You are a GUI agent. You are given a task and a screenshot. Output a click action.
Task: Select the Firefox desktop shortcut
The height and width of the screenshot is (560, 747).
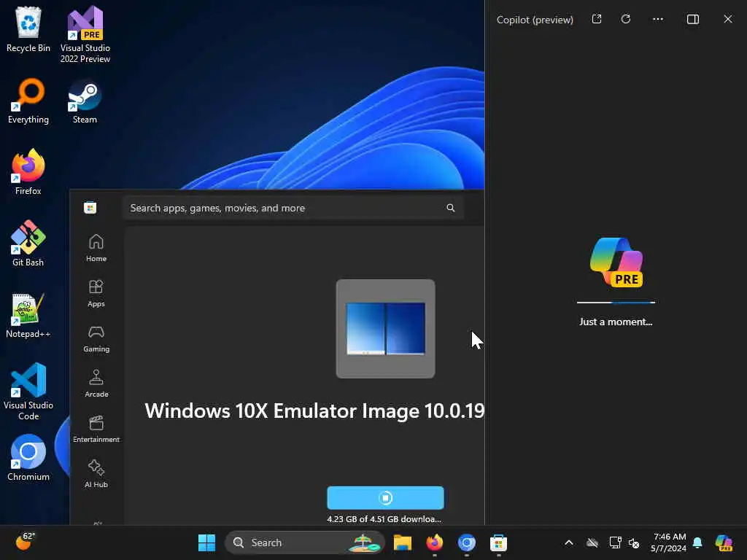pyautogui.click(x=28, y=172)
